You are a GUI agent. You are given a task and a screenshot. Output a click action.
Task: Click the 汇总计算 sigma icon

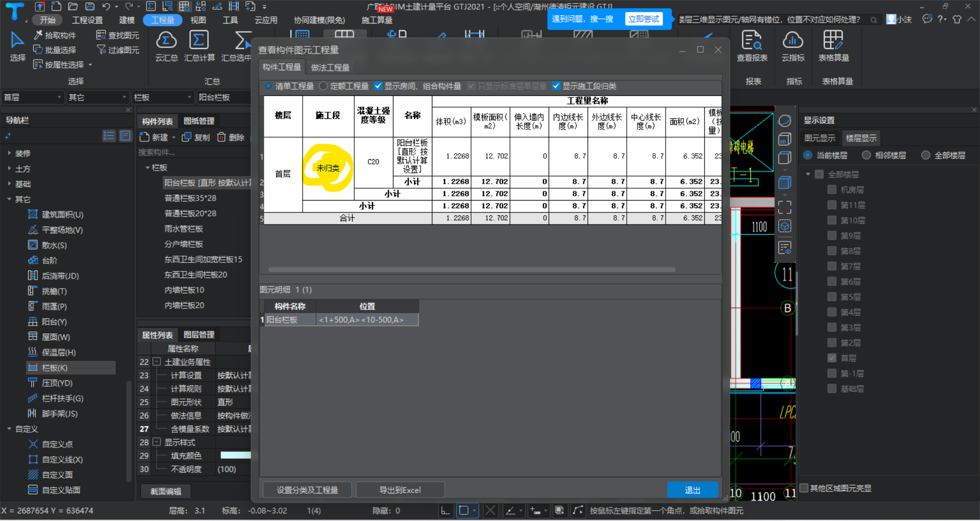199,40
